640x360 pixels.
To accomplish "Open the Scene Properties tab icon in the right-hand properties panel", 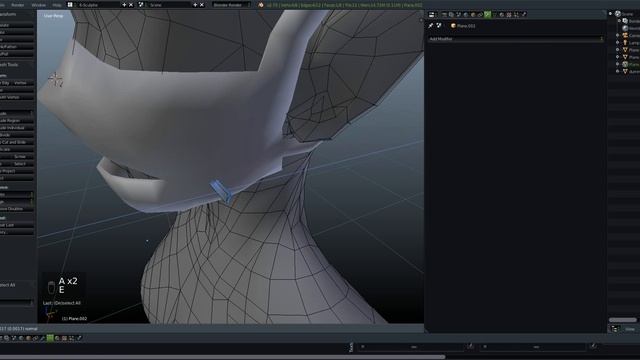I will click(458, 15).
